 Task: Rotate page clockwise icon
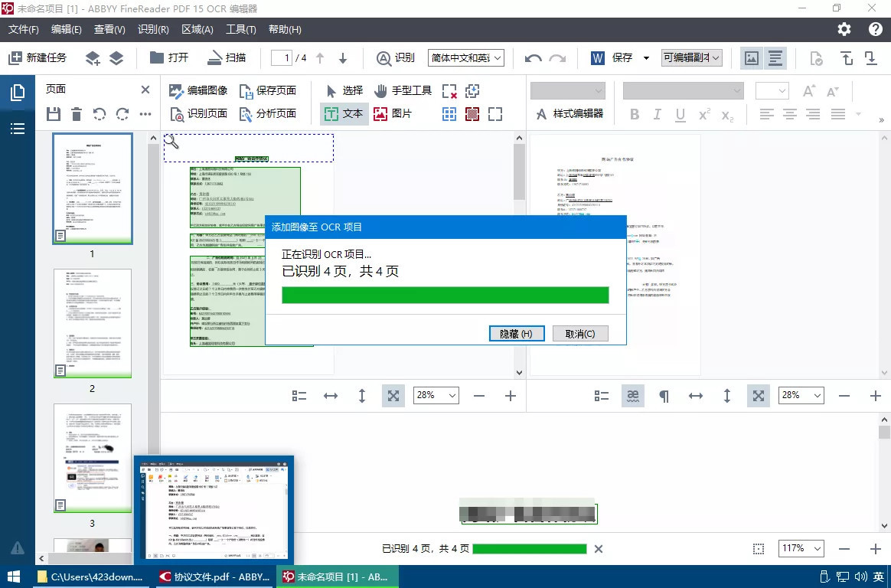(x=122, y=114)
